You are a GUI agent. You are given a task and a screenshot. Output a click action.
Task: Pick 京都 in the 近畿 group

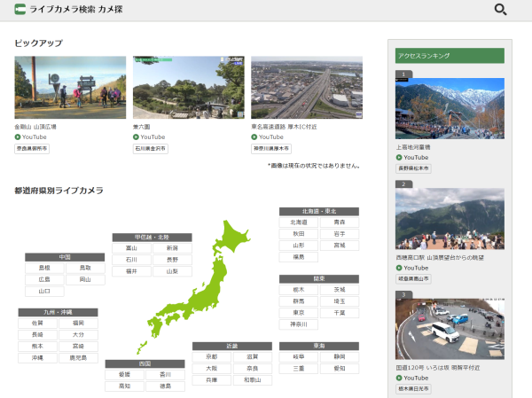tap(211, 356)
